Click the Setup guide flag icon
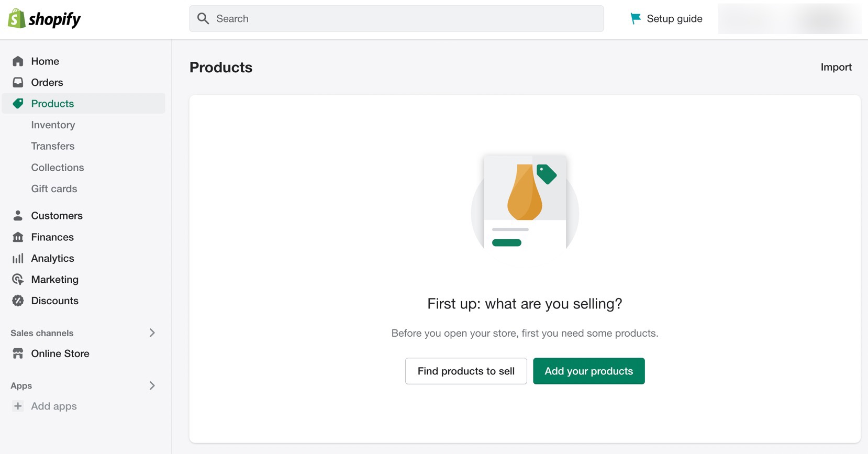The image size is (868, 454). coord(636,19)
